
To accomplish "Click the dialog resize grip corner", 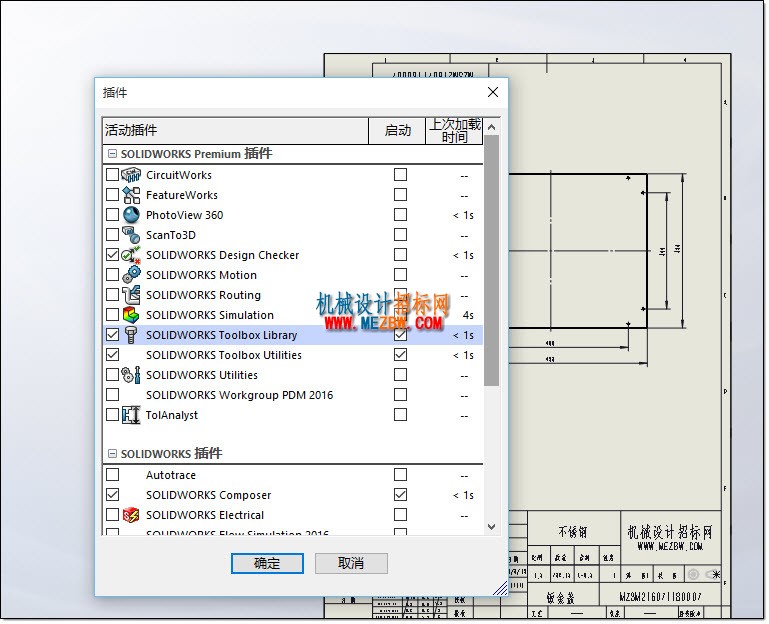I will coord(500,588).
